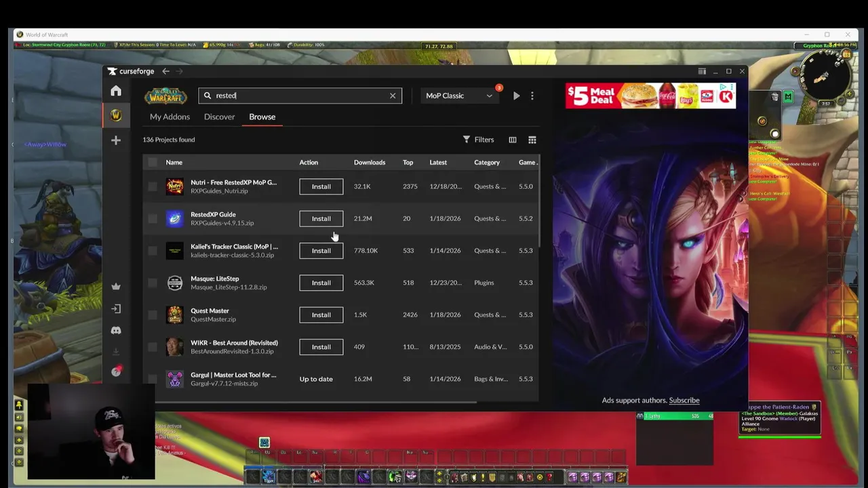
Task: Click the Masque: LiteStep addon thumbnail
Action: [x=175, y=283]
